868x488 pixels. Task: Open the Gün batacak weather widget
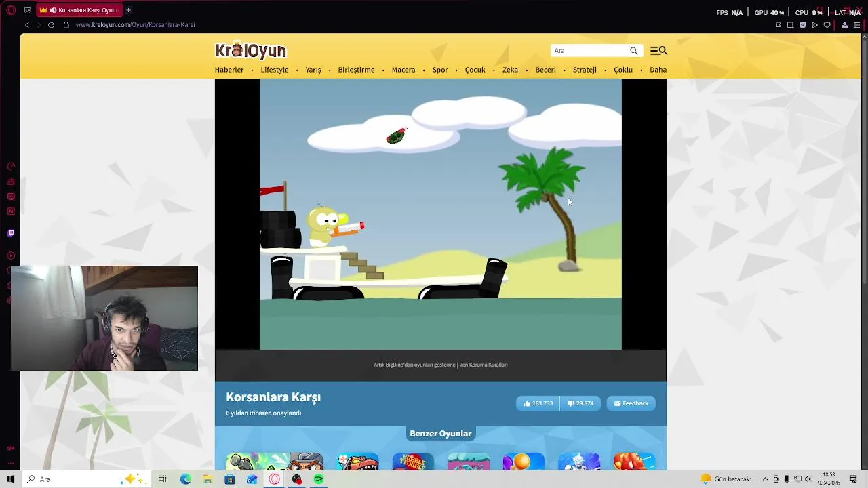pos(726,479)
